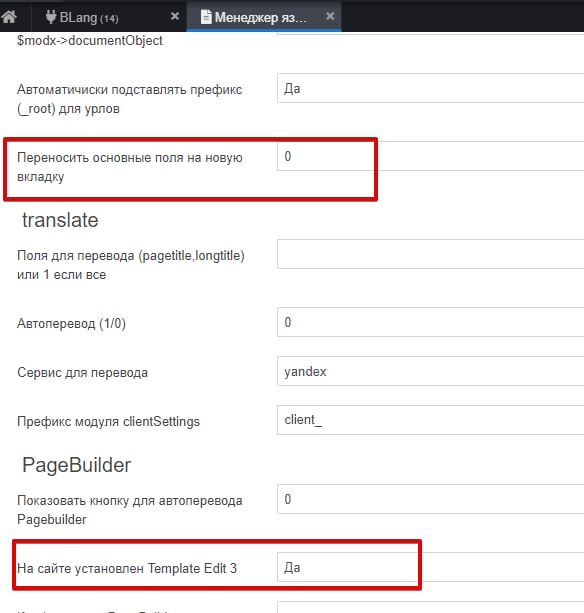Click the Автоперевод (1/0) input field
The width and height of the screenshot is (584, 613).
pyautogui.click(x=430, y=322)
